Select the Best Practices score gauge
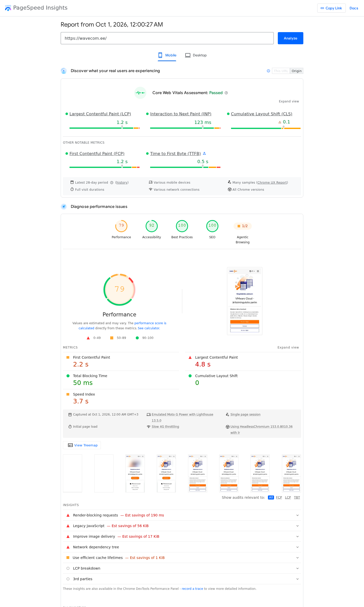The image size is (364, 607). pos(182,226)
